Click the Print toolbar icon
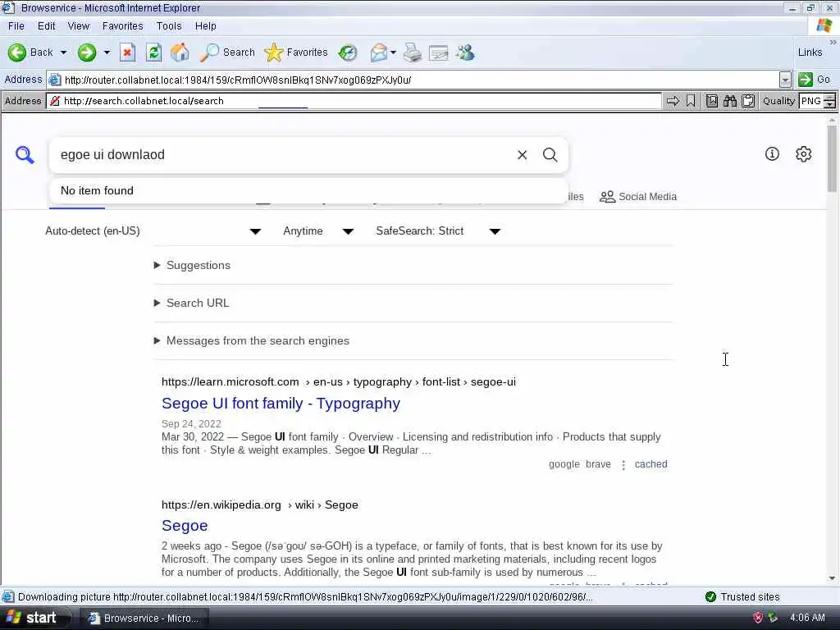 (413, 52)
